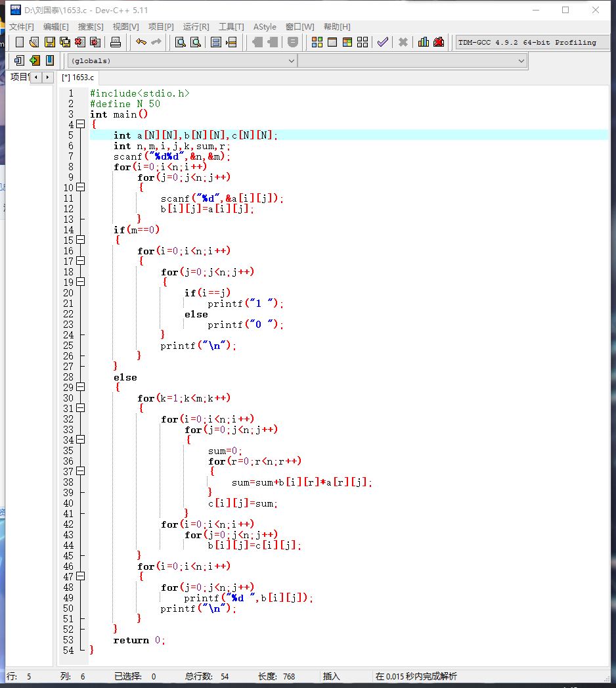Open the 窗口[W] menu
The image size is (616, 688).
300,27
